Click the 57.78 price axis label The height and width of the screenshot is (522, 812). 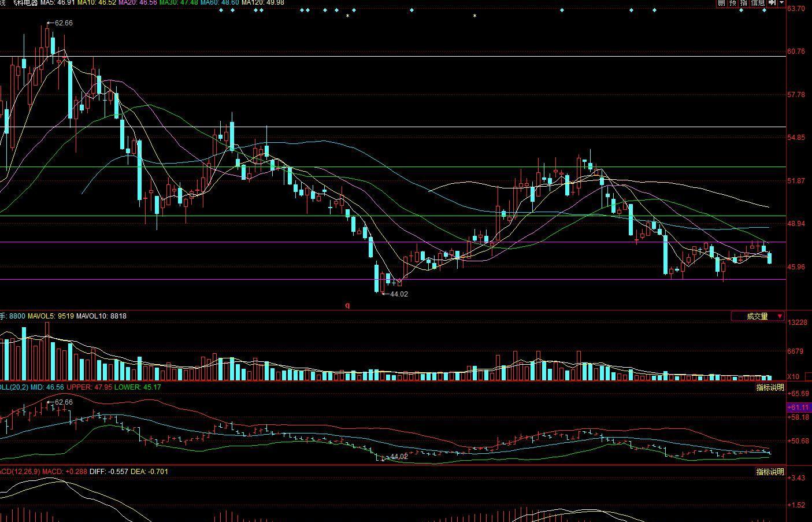(x=796, y=95)
